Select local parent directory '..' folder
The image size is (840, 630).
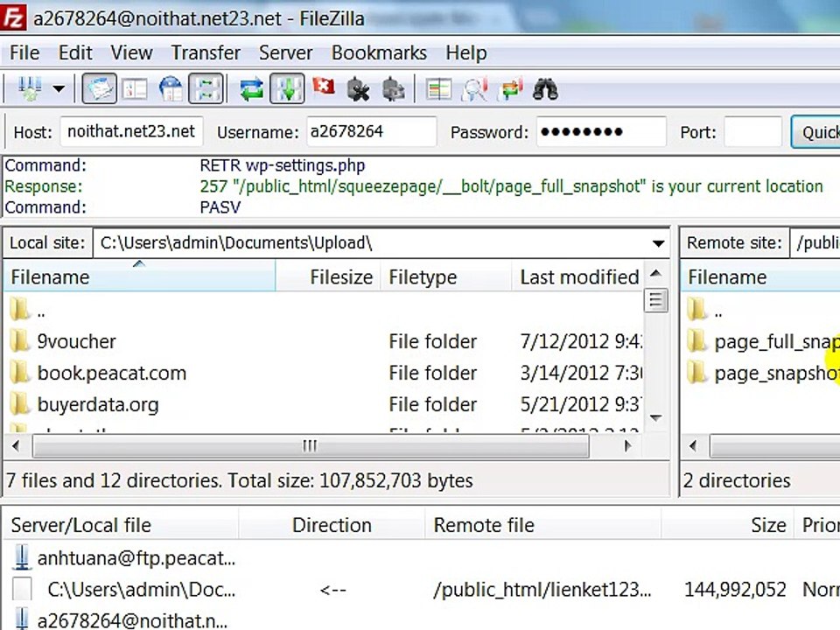pyautogui.click(x=27, y=310)
